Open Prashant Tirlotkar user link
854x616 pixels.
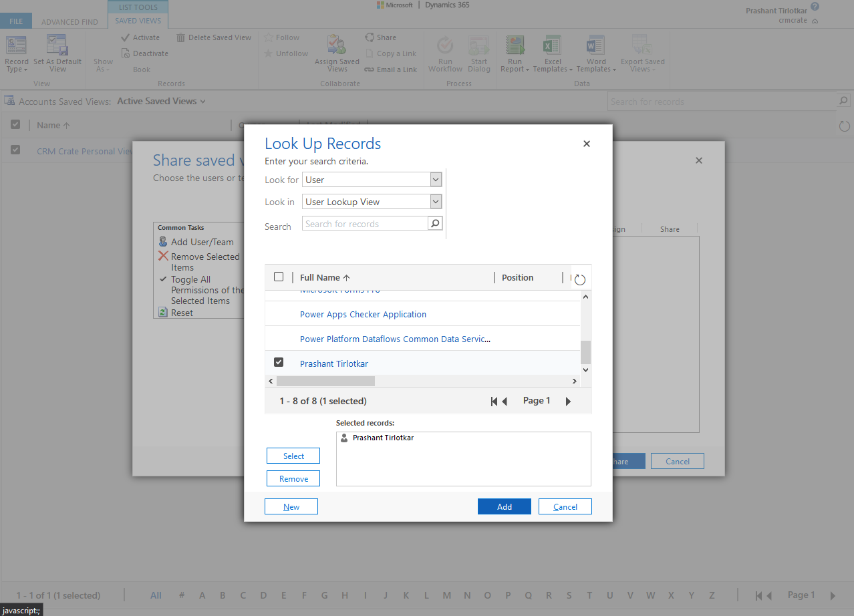334,363
